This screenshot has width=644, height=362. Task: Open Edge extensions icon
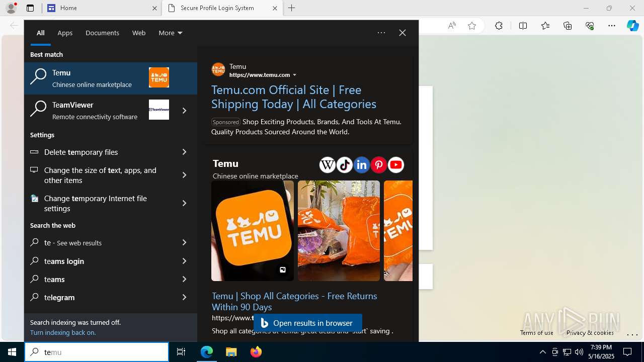pyautogui.click(x=499, y=26)
